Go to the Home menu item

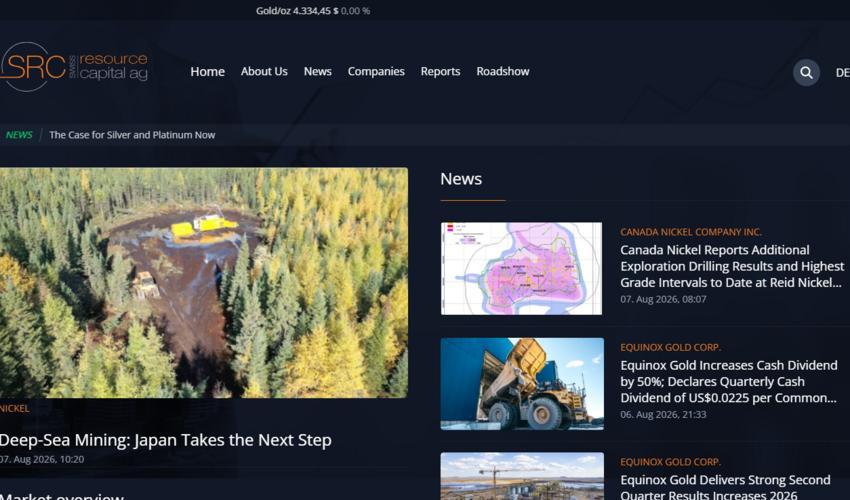208,72
